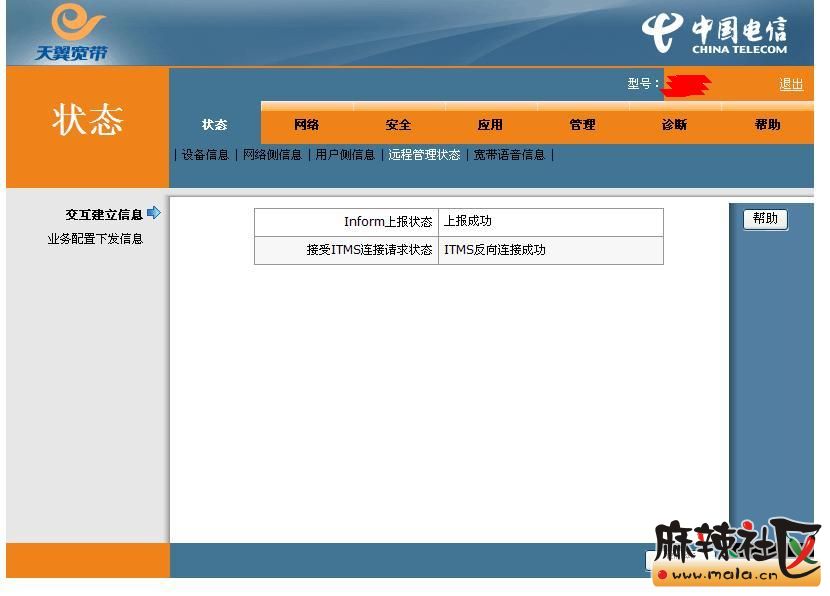Viewport: 830px width, 596px height.
Task: View the 用户侧信息 submenu page
Action: click(x=345, y=155)
